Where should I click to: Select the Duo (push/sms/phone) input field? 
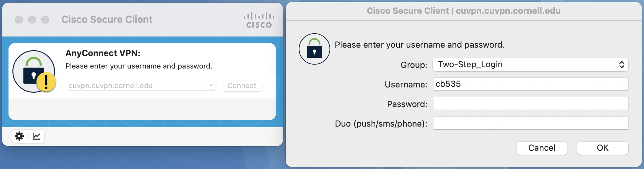(530, 123)
